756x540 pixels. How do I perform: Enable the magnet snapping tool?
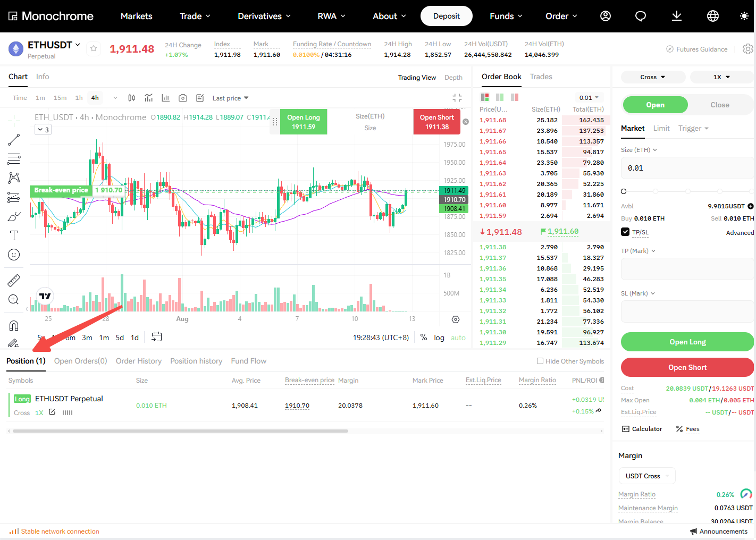14,325
